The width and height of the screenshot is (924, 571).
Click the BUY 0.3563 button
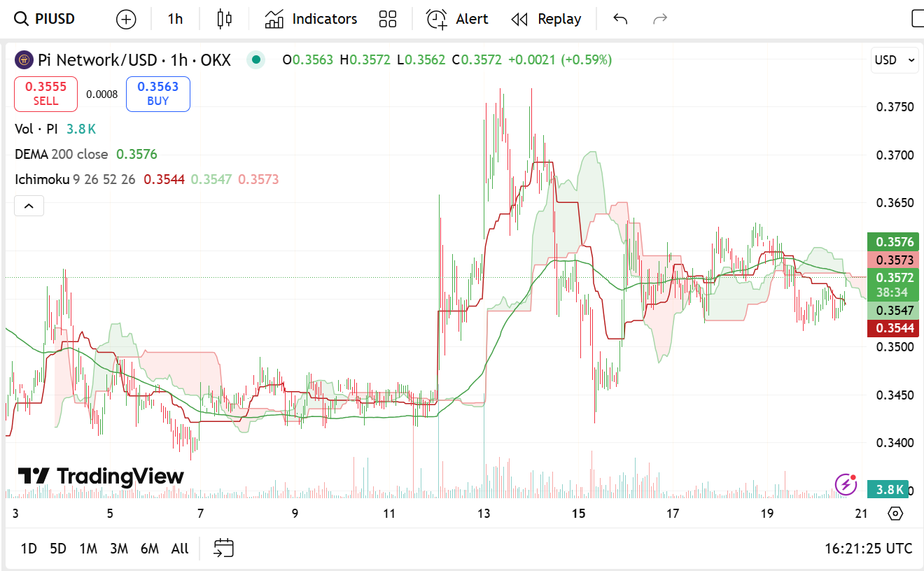pyautogui.click(x=158, y=94)
